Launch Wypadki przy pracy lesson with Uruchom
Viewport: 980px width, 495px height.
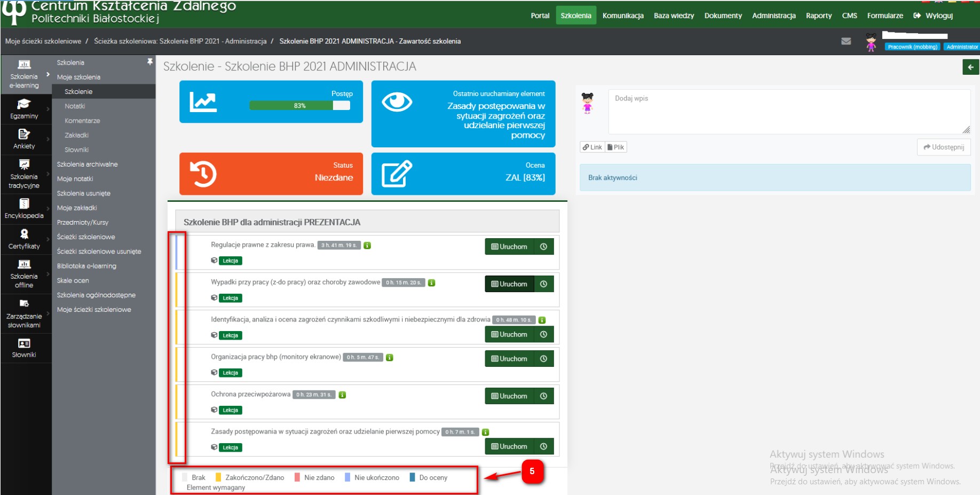click(509, 284)
